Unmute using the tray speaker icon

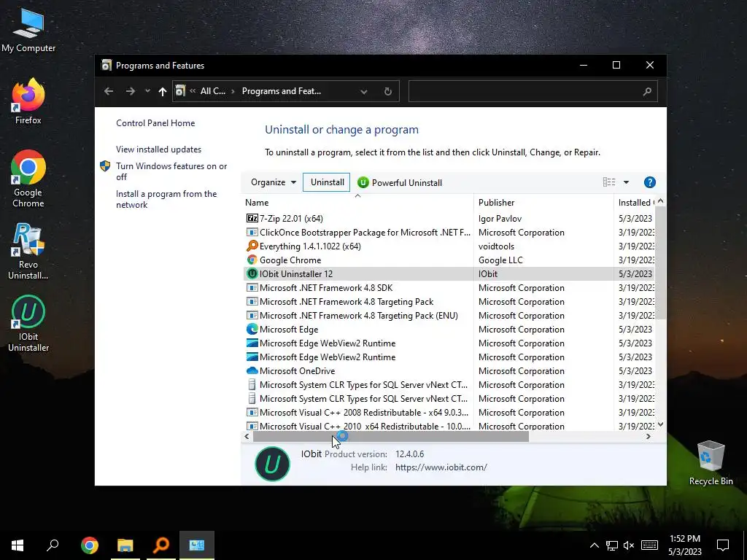coord(629,545)
